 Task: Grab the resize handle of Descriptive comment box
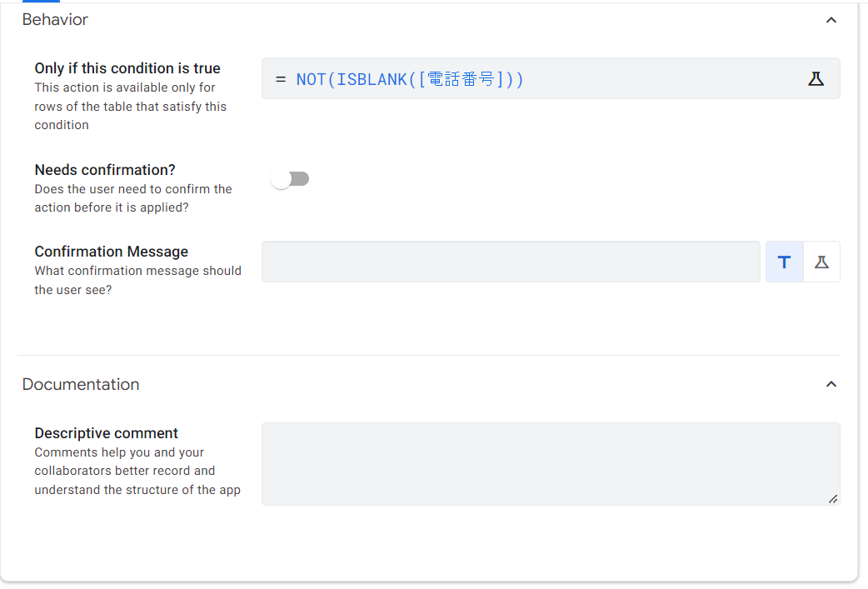(x=832, y=499)
